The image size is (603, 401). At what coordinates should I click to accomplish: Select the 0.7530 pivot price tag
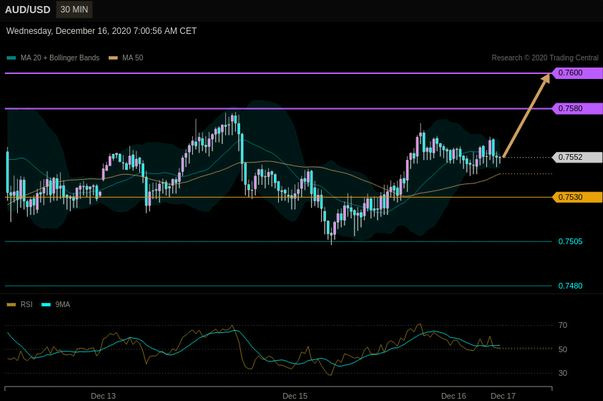pyautogui.click(x=577, y=197)
